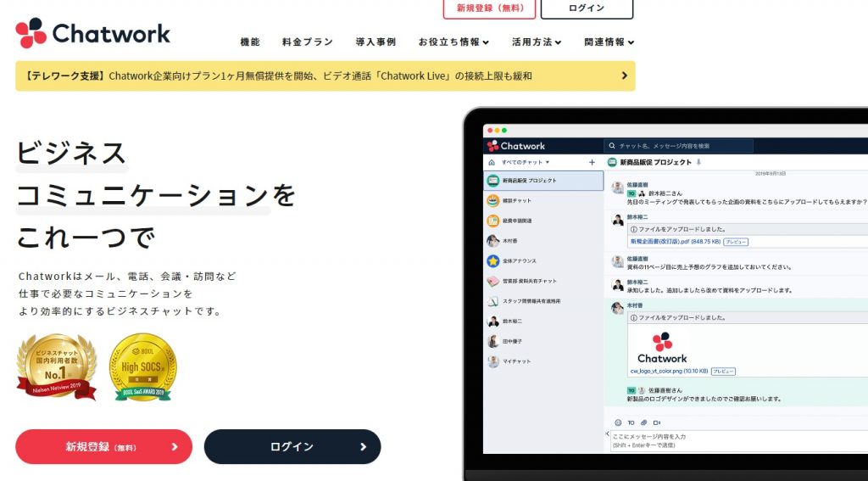Viewport: 868px width, 481px height.
Task: Click the top 新規登録（無料） outlined button
Action: pos(489,8)
